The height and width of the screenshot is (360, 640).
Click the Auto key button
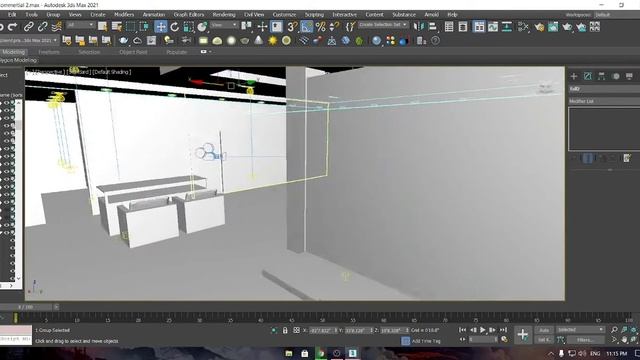(544, 330)
